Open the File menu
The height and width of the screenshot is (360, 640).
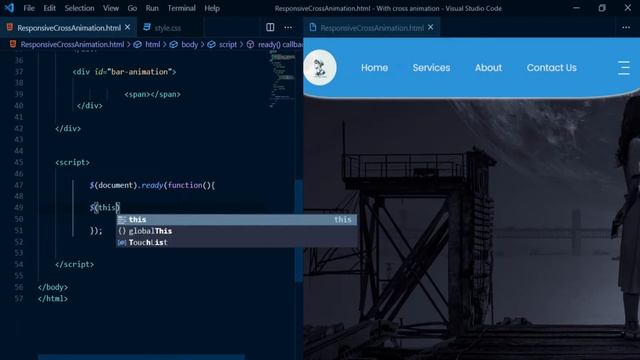29,8
